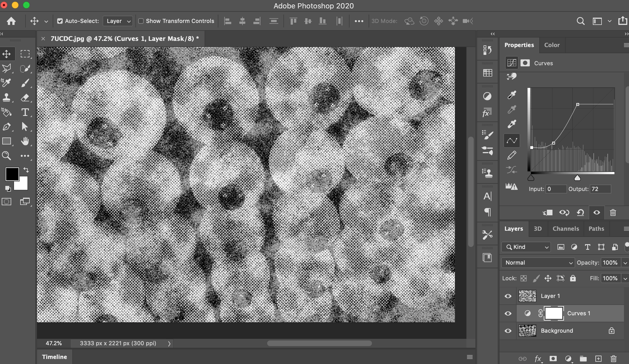Screen dimensions: 629x364
Task: Click the curves Output value field
Action: point(600,189)
